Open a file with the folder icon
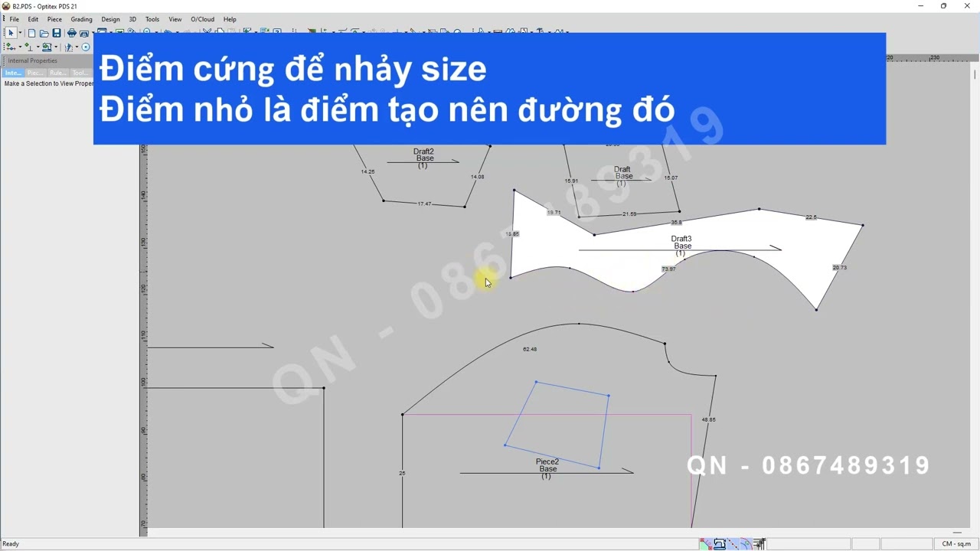The image size is (980, 551). point(44,33)
